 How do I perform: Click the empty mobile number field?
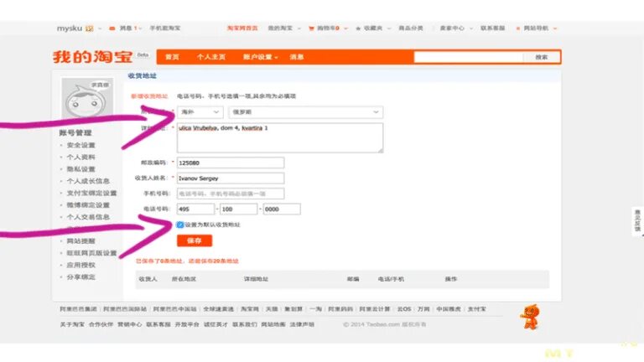coord(231,194)
